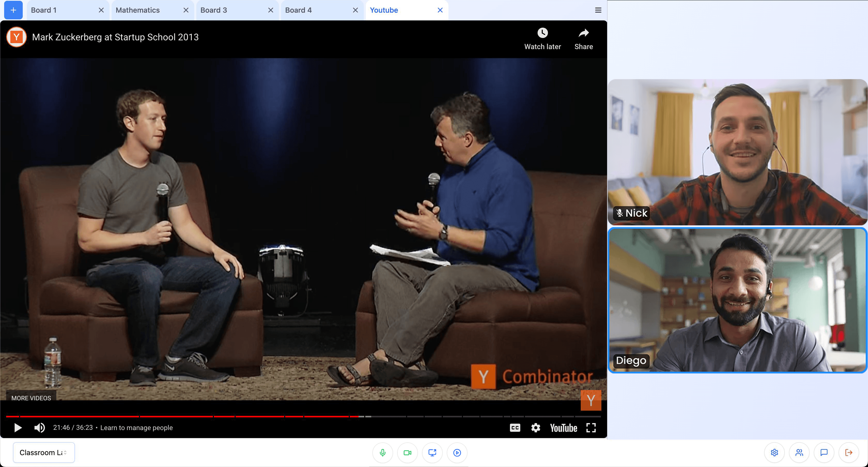Click the Diego name label
Screen dimensions: 868x467
pos(631,361)
